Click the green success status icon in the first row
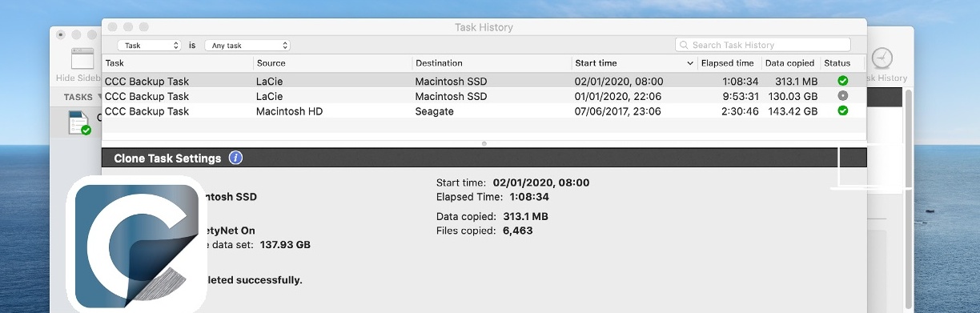The width and height of the screenshot is (980, 313). coord(842,81)
